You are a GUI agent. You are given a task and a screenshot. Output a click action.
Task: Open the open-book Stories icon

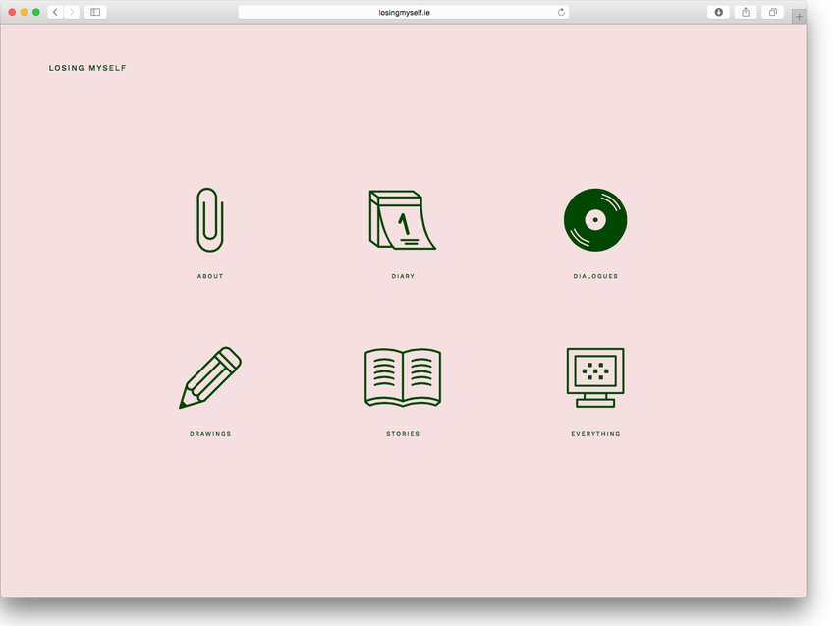point(403,376)
